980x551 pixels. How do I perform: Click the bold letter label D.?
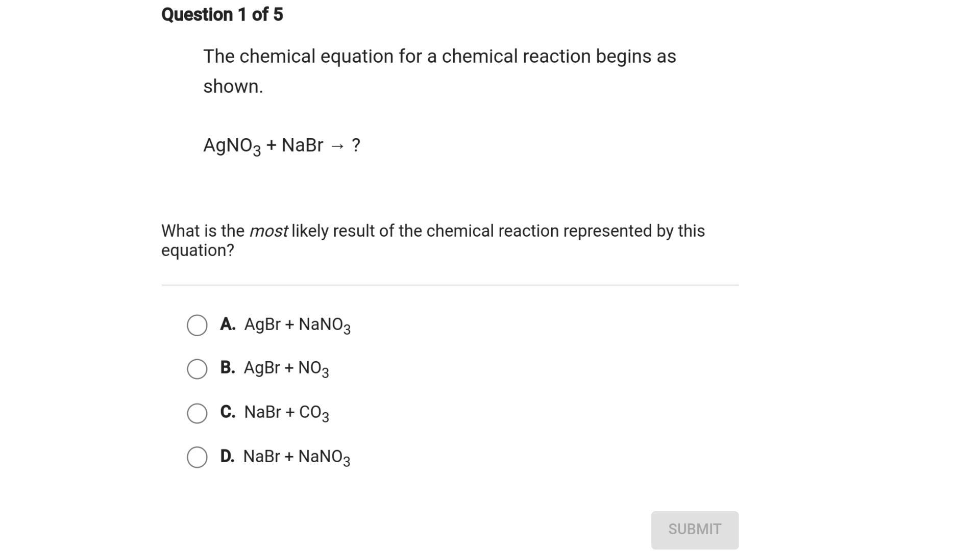click(227, 456)
